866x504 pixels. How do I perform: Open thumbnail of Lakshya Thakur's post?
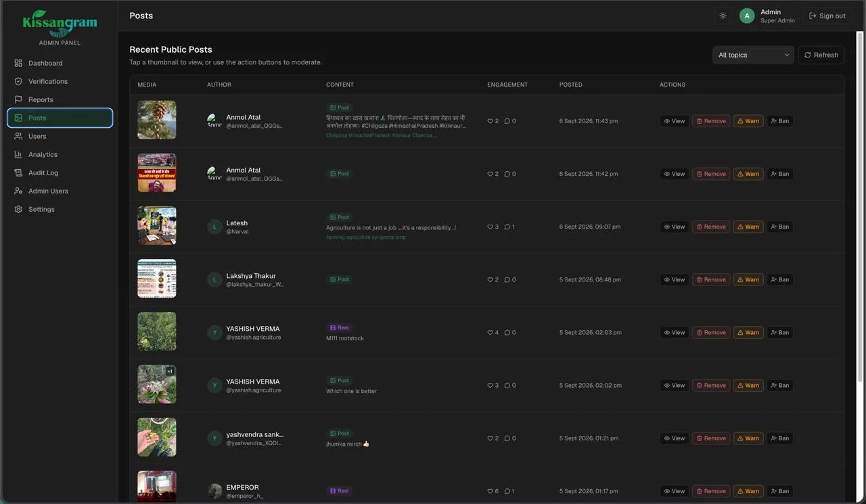(x=157, y=278)
